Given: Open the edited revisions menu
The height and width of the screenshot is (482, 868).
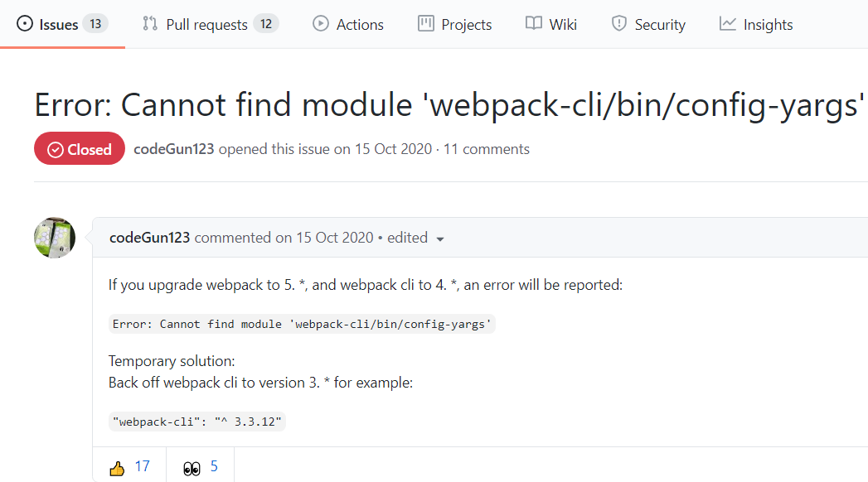Looking at the screenshot, I should coord(415,238).
